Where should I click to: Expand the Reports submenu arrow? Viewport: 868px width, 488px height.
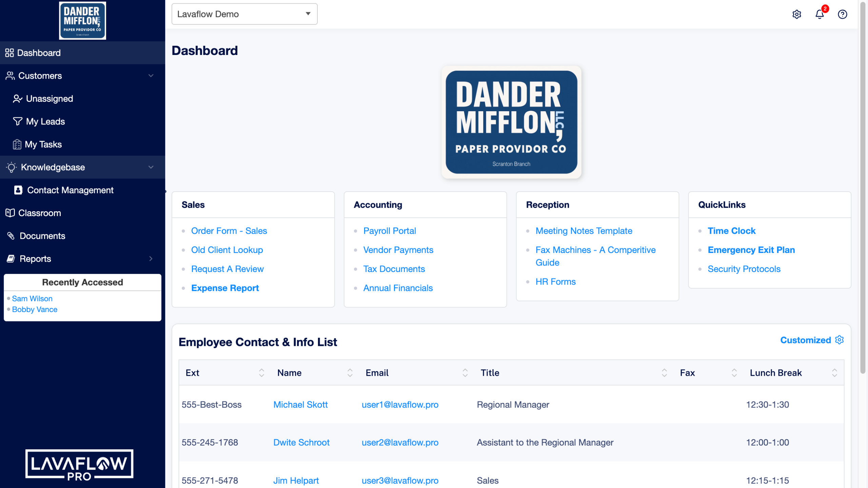151,259
